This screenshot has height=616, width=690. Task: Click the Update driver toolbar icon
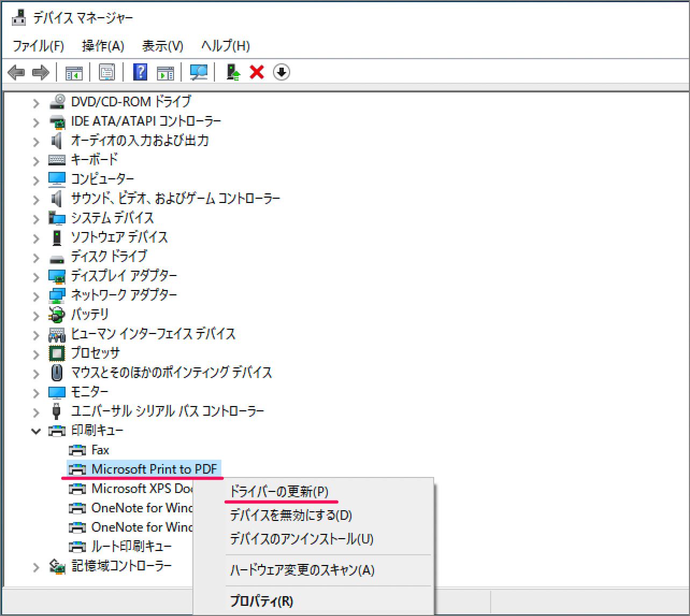click(x=233, y=72)
